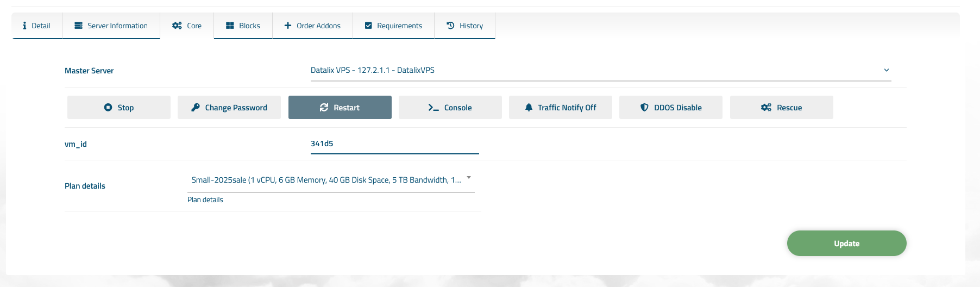Click the server icon in Server Information tab
Viewport: 980px width, 287px height.
(79, 26)
